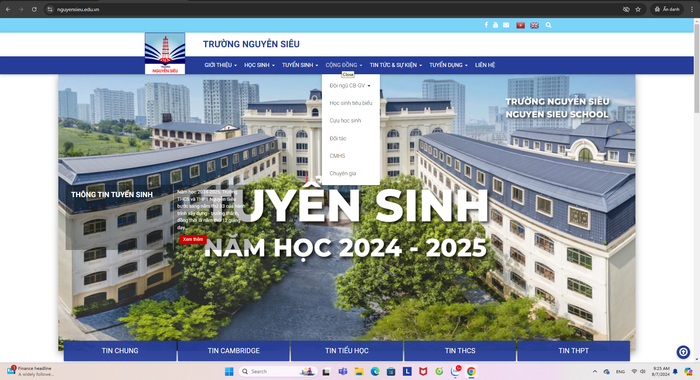This screenshot has width=700, height=380.
Task: Click the browser forward arrow
Action: (21, 9)
